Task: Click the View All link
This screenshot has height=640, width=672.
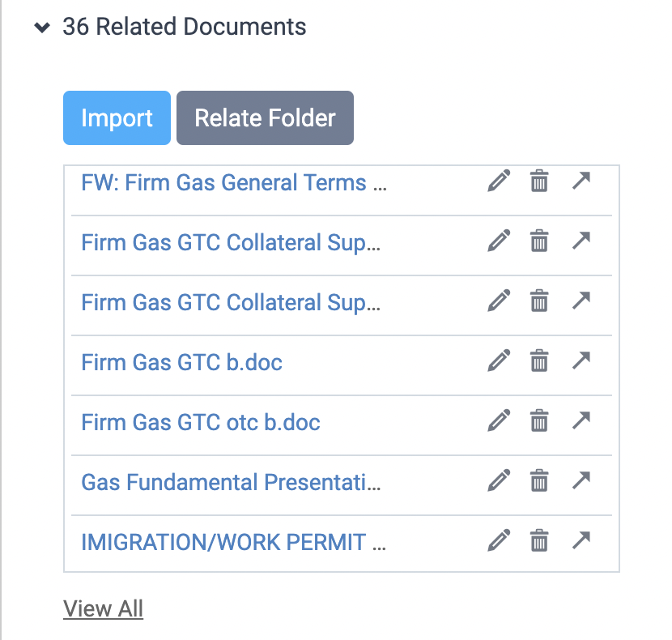Action: 104,608
